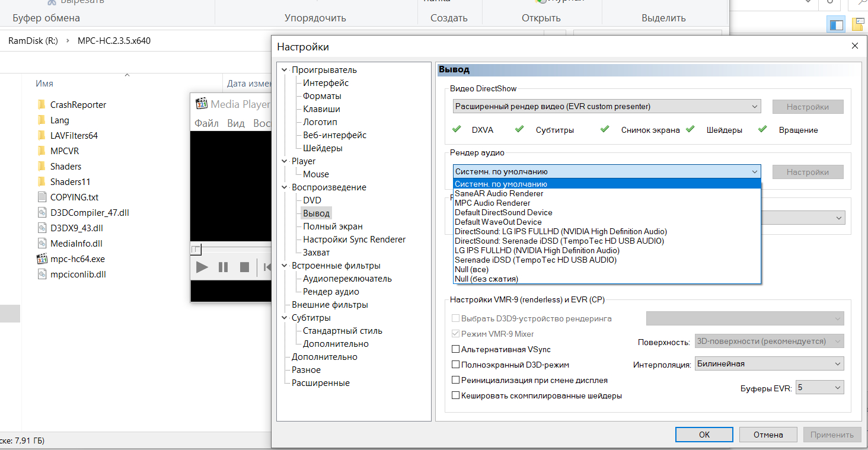Click the Shaders11 folder icon
This screenshot has width=868, height=450.
[x=42, y=182]
